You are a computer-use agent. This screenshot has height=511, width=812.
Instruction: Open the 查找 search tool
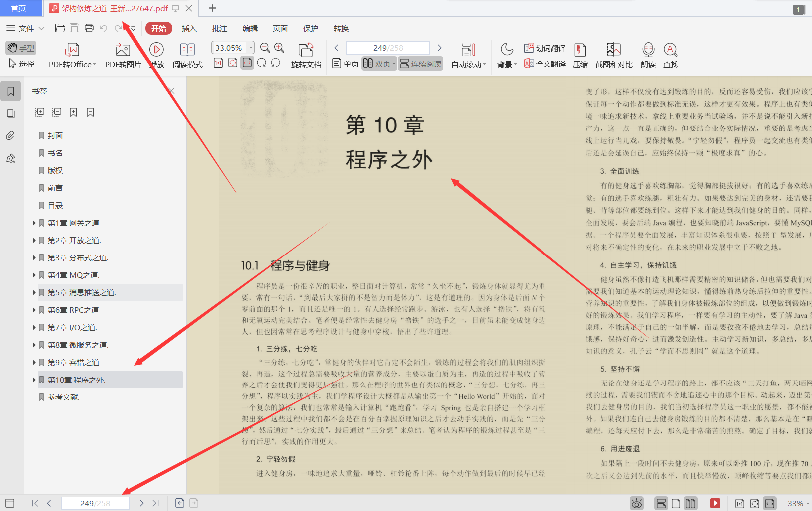671,56
